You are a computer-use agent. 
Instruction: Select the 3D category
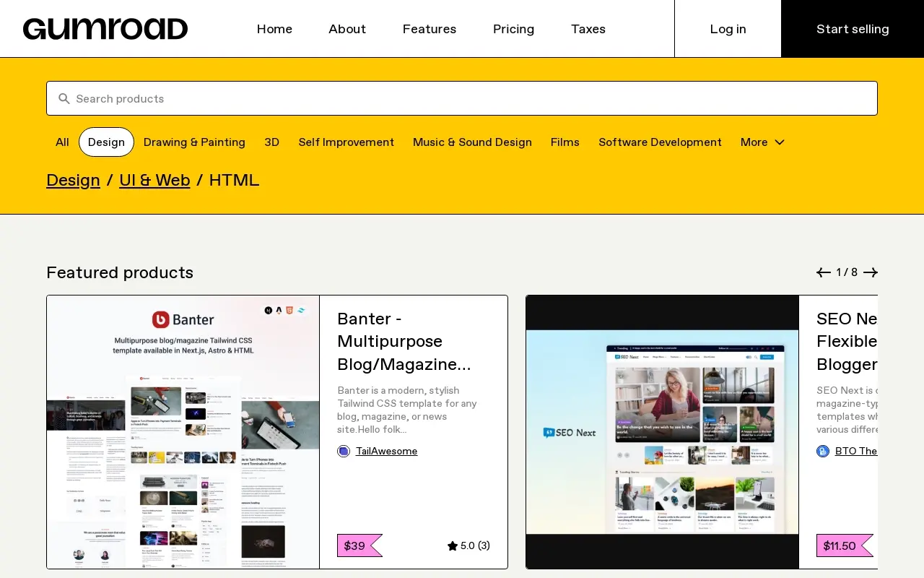(272, 142)
